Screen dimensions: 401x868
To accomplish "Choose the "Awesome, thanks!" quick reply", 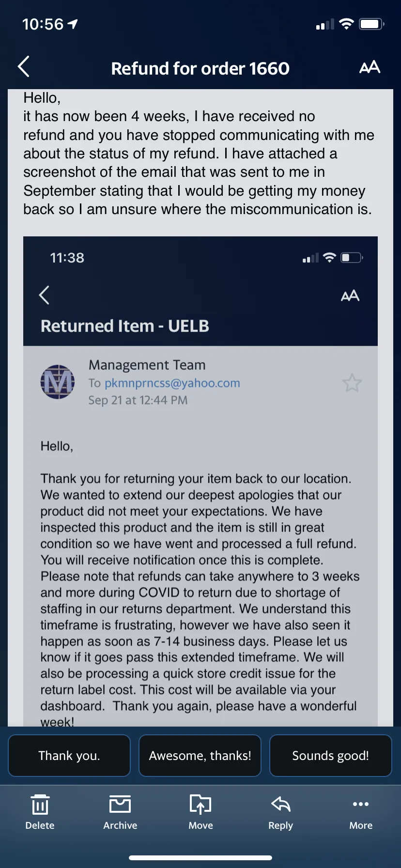I will (x=200, y=756).
